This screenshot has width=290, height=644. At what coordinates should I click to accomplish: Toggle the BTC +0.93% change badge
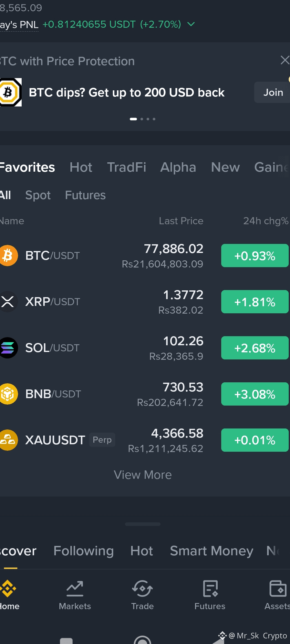click(x=255, y=256)
